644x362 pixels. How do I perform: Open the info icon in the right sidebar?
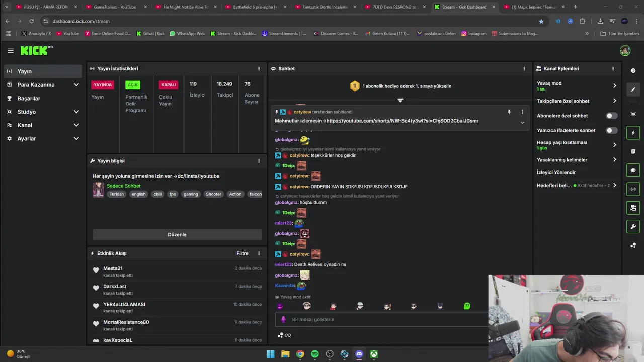(633, 71)
